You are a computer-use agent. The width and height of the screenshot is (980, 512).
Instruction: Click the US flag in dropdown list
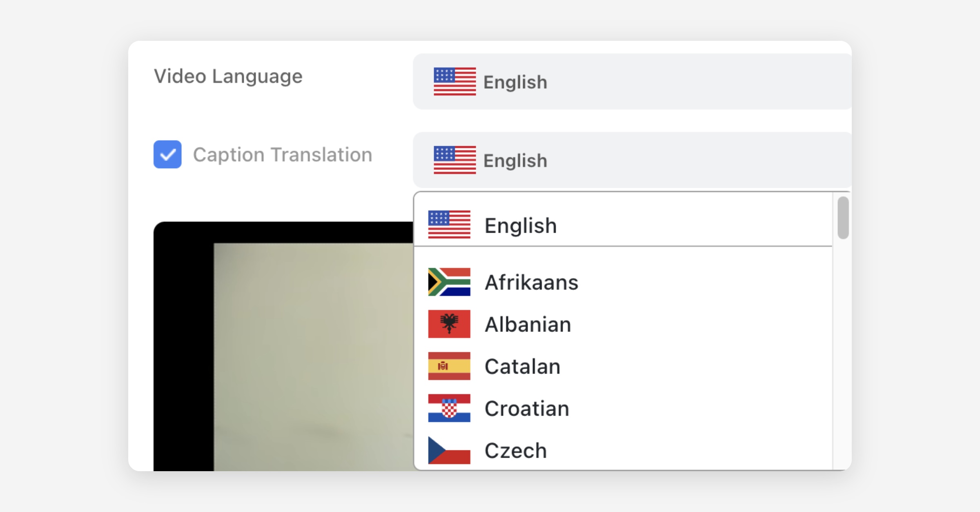pyautogui.click(x=449, y=225)
